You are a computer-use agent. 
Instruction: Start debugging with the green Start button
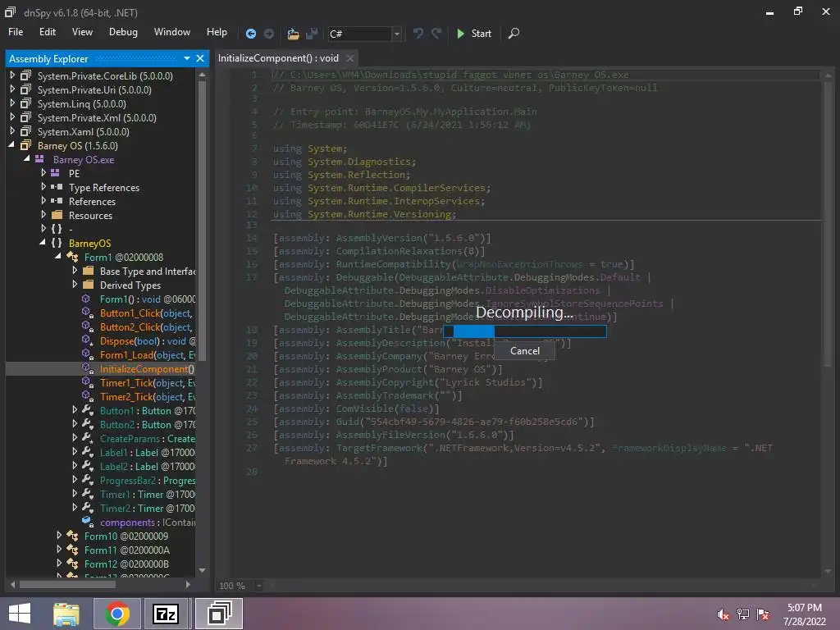click(x=474, y=33)
